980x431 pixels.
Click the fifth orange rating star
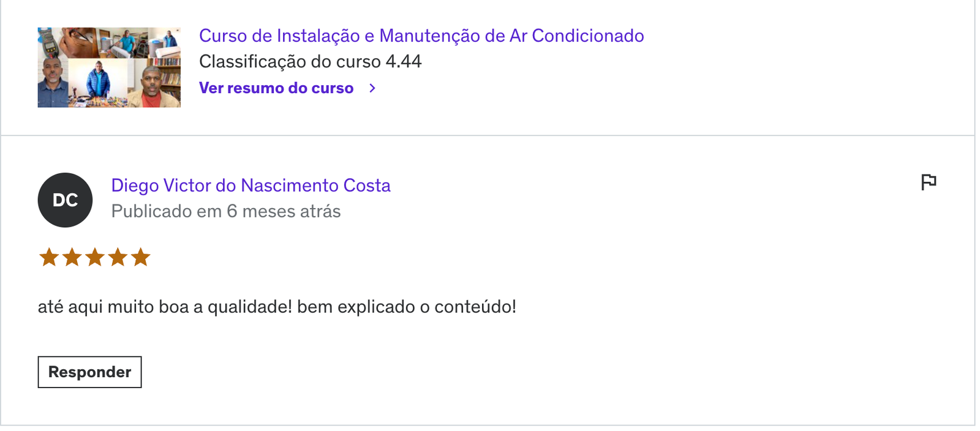[140, 257]
